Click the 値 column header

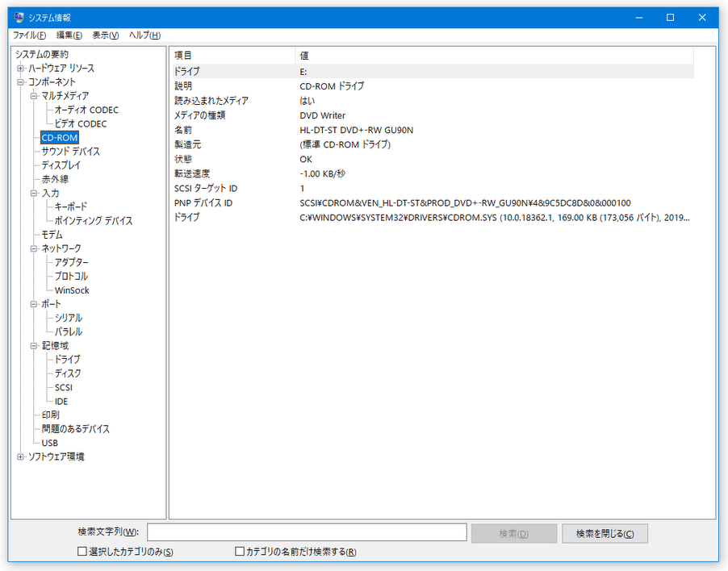click(x=494, y=56)
